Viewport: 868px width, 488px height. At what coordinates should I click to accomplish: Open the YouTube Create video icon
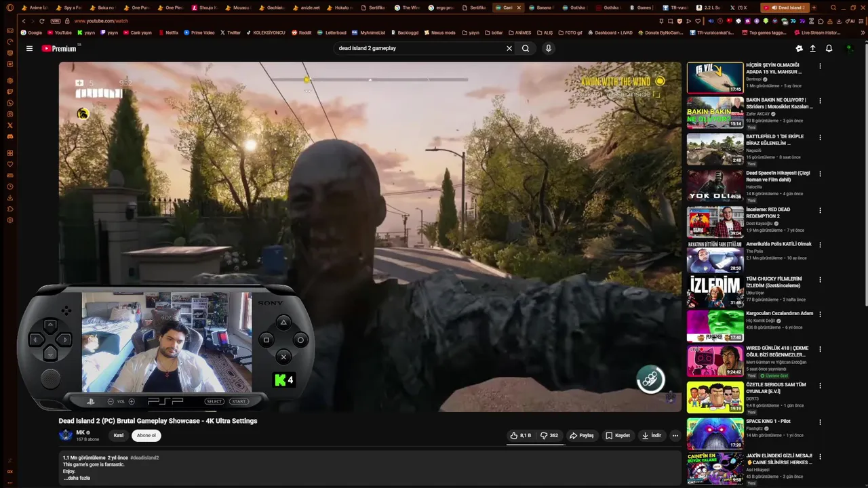[799, 48]
